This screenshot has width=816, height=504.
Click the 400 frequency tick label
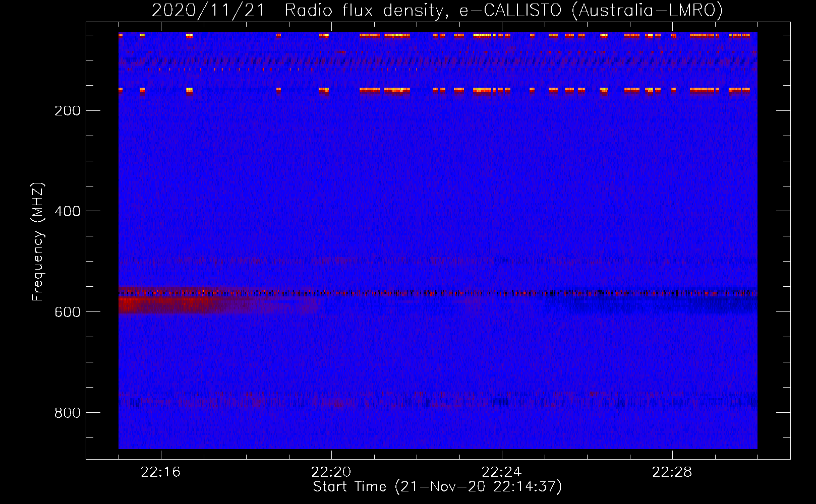(x=68, y=212)
